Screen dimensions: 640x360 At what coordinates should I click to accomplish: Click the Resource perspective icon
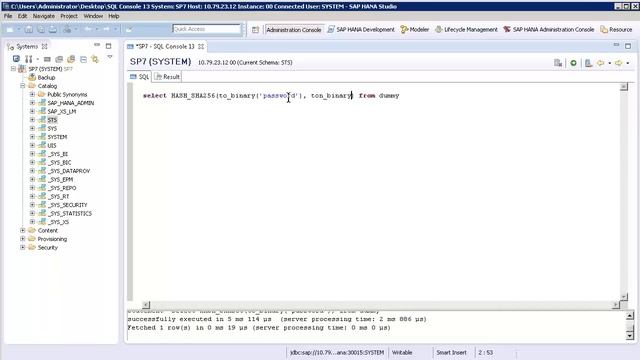604,29
